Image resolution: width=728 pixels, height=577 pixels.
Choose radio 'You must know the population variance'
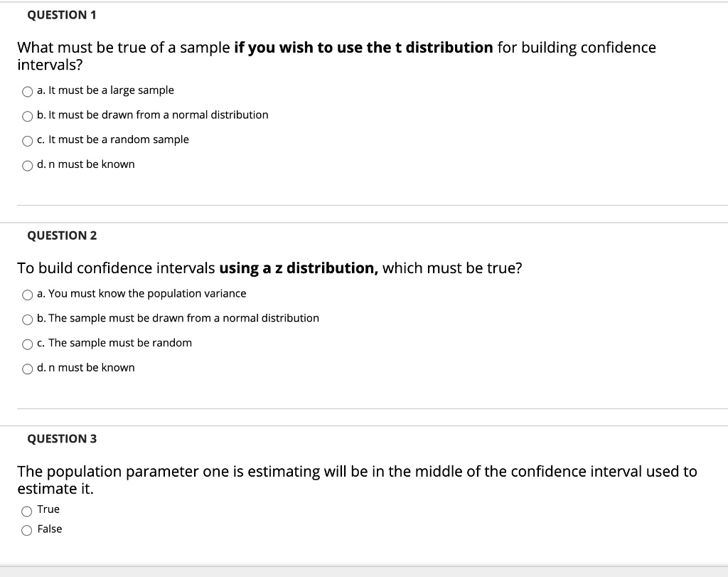27,295
